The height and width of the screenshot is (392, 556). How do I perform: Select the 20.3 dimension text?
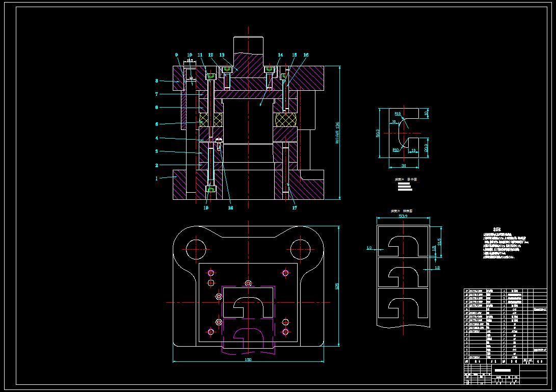pos(426,148)
